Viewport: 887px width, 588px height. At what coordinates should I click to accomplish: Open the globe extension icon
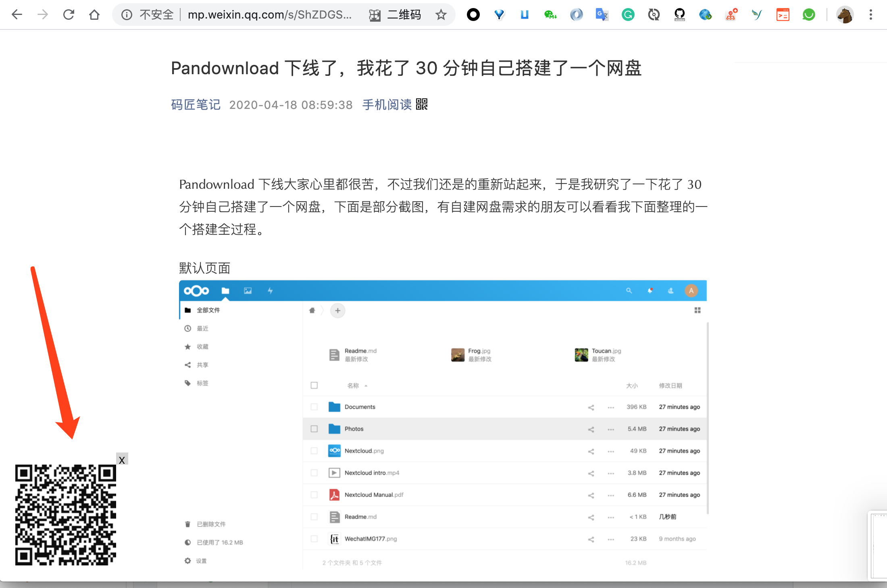705,15
